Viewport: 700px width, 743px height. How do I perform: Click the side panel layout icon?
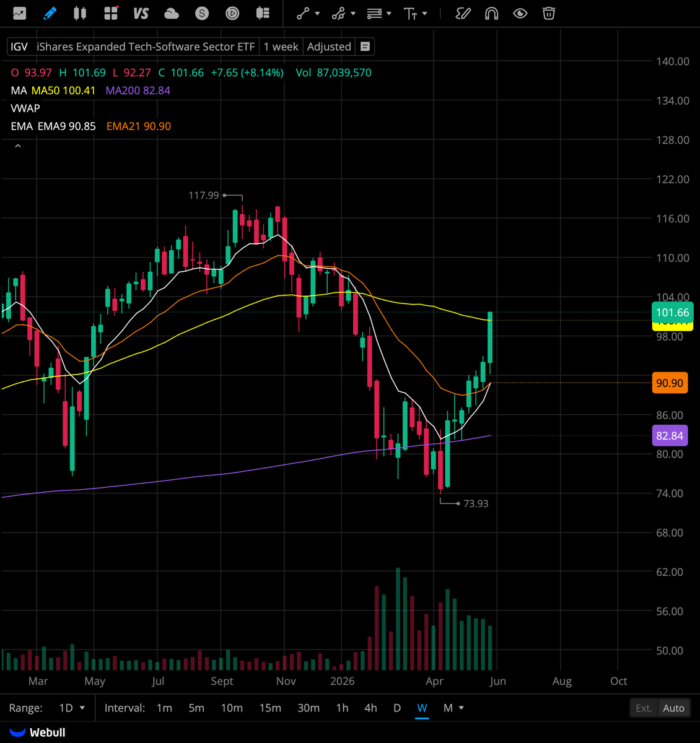(x=263, y=13)
